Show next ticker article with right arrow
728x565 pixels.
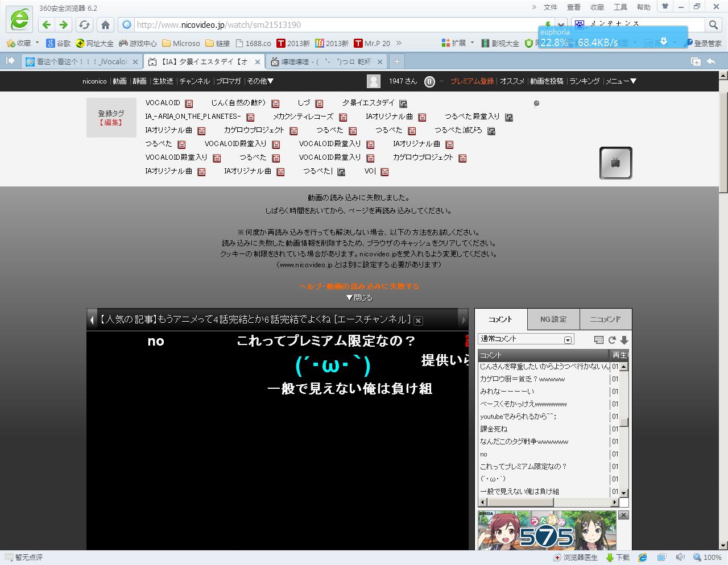coord(464,320)
